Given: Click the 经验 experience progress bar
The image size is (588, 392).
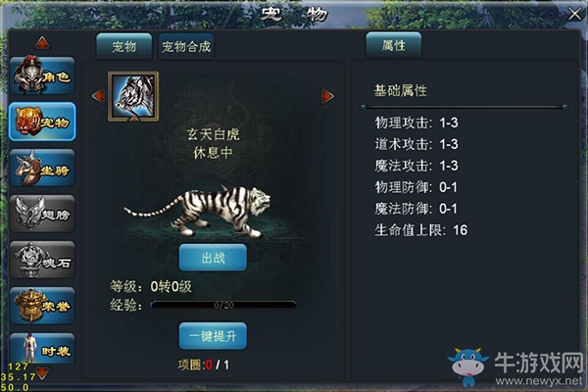Looking at the screenshot, I should coord(223,305).
